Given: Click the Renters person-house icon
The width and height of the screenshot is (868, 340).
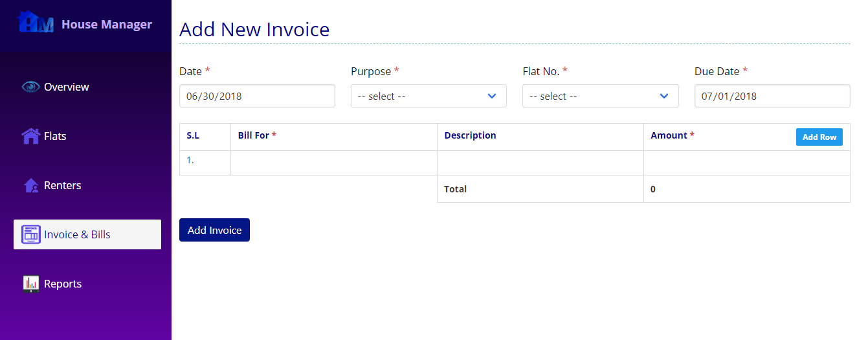Looking at the screenshot, I should 30,186.
